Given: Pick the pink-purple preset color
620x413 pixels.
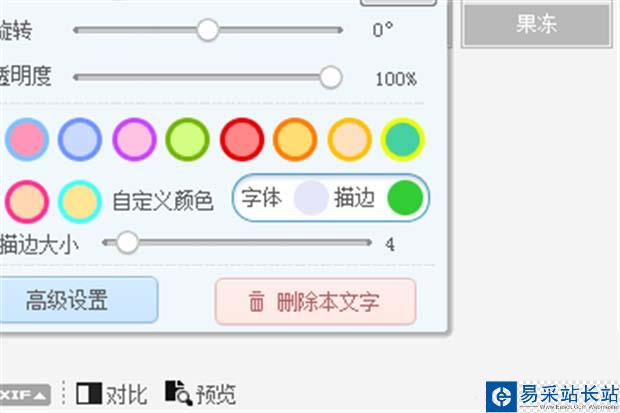Looking at the screenshot, I should coord(134,139).
